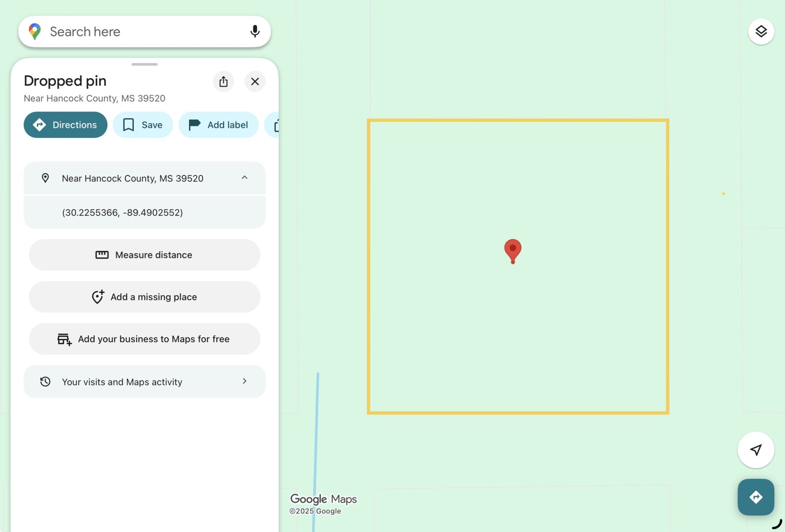Tap the Add label chip
The image size is (785, 532).
click(x=218, y=125)
